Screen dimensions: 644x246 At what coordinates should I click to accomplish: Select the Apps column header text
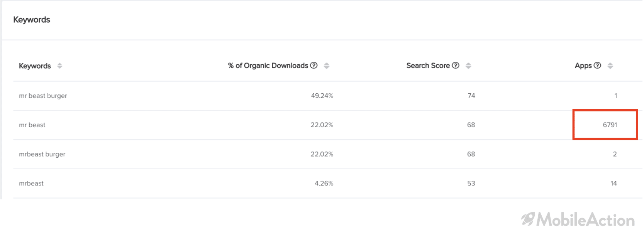tap(583, 66)
